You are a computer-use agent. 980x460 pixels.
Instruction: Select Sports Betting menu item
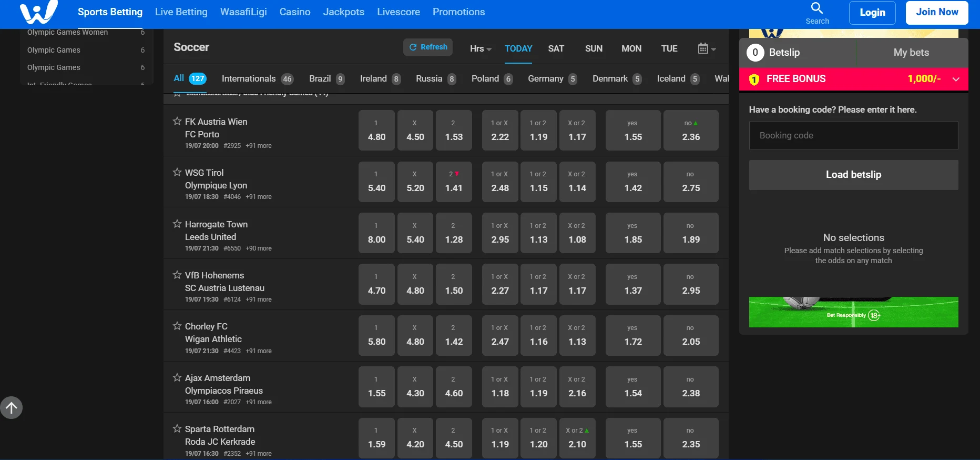[110, 12]
